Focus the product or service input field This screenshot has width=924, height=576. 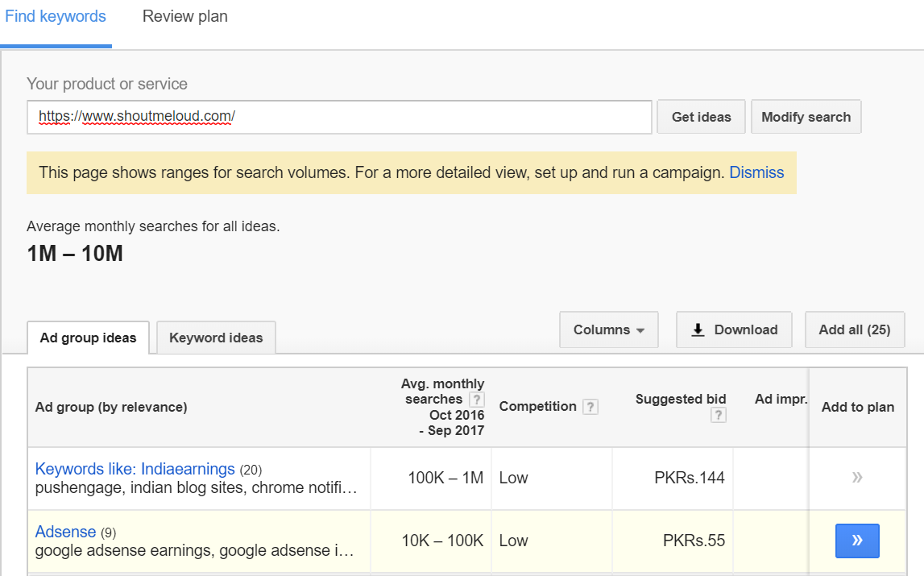[339, 117]
